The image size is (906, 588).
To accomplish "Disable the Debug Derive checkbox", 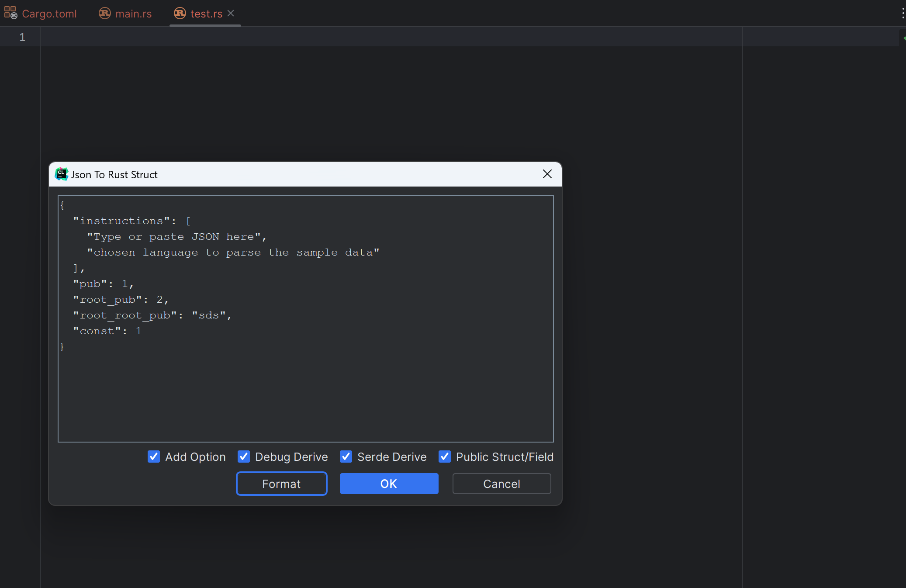I will [x=244, y=457].
